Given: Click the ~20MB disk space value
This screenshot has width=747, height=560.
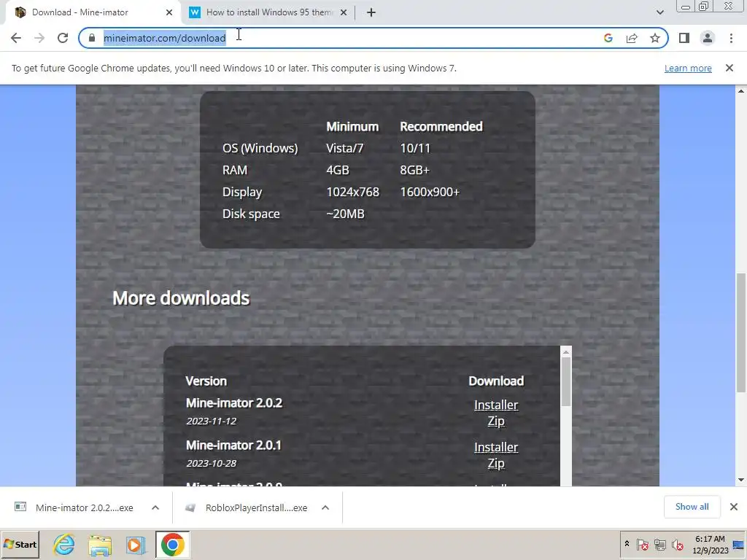Looking at the screenshot, I should 345,214.
